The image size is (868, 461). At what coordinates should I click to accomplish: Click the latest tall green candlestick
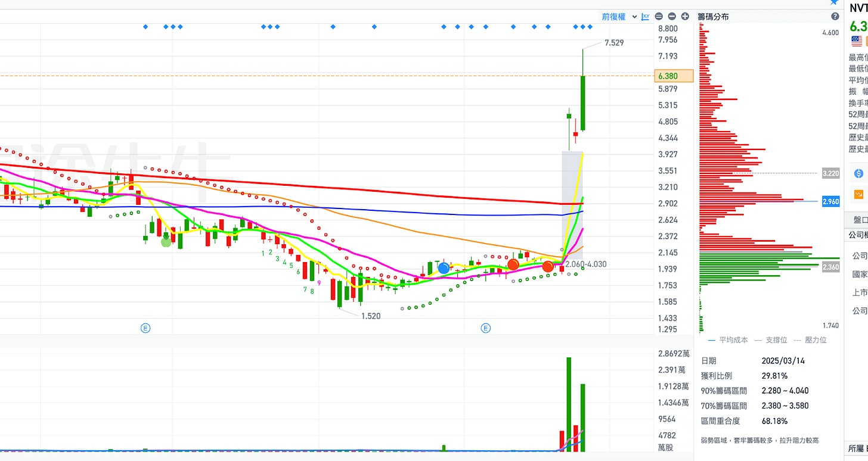point(582,102)
